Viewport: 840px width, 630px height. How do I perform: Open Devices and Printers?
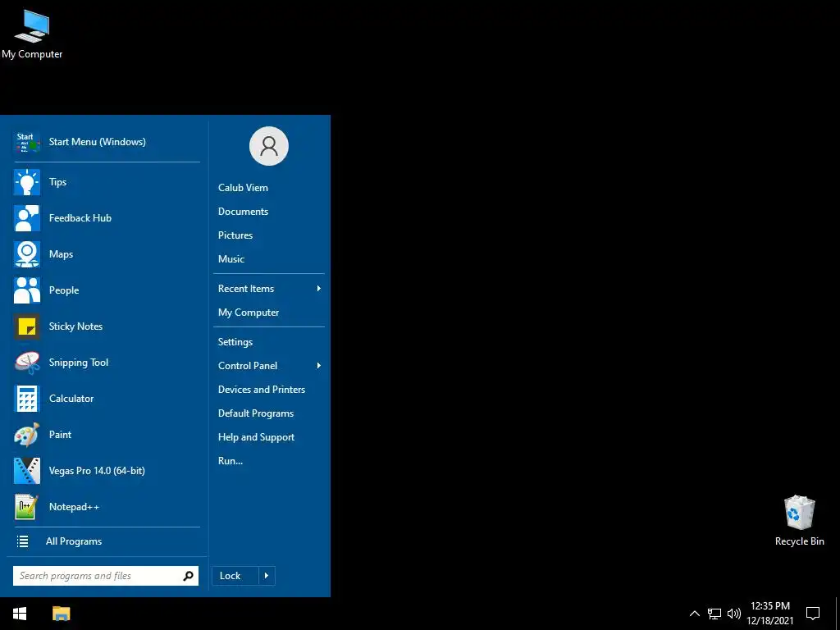(x=262, y=390)
